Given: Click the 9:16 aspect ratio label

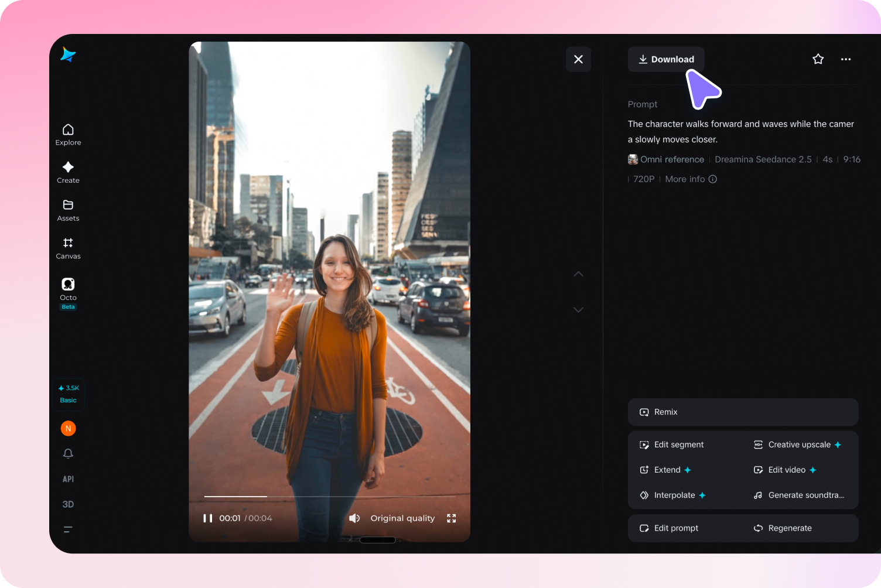Looking at the screenshot, I should click(x=852, y=159).
